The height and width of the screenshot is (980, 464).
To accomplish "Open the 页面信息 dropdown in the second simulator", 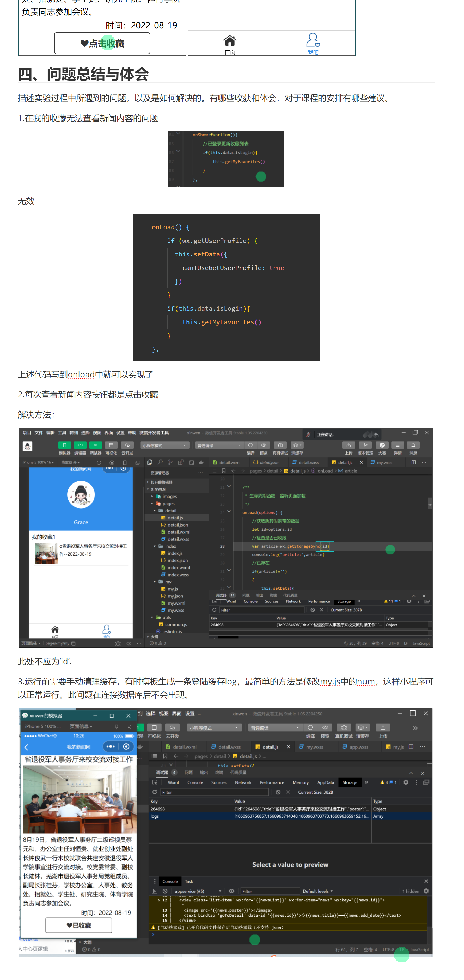I will (81, 727).
